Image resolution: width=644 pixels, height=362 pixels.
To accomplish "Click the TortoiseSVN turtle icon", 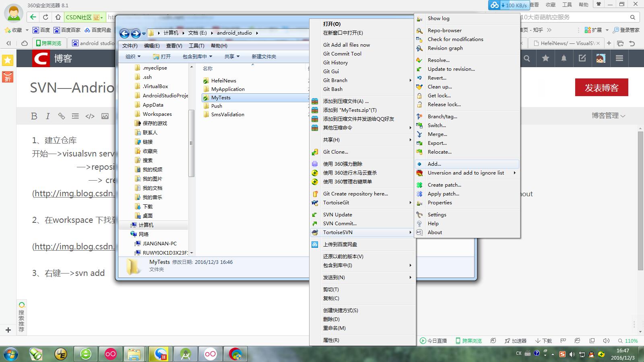I will pos(315,232).
